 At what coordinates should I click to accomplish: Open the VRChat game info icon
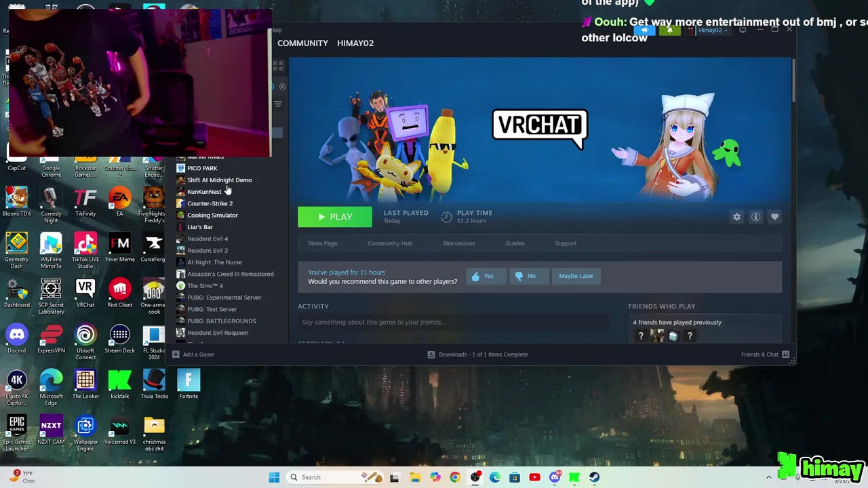(x=755, y=217)
